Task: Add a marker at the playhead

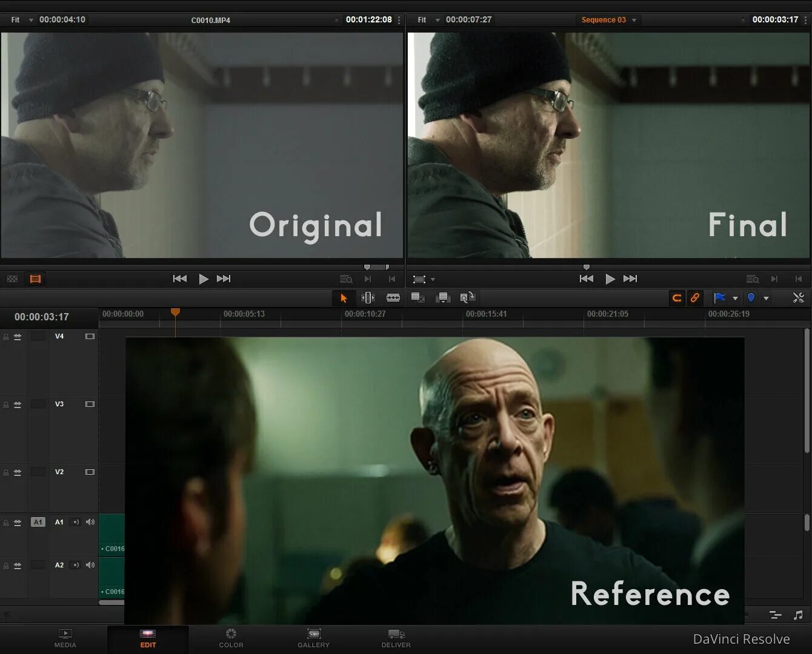Action: pyautogui.click(x=750, y=297)
